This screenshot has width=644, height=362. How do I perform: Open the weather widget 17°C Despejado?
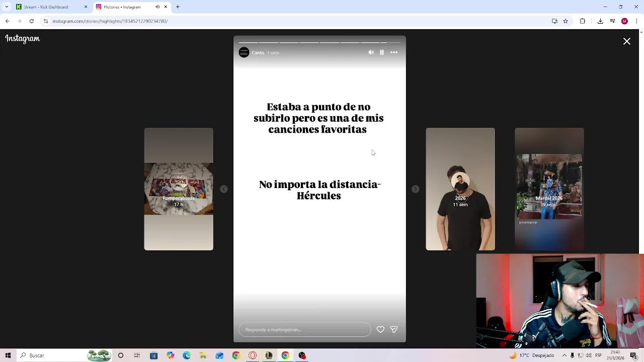tap(531, 355)
